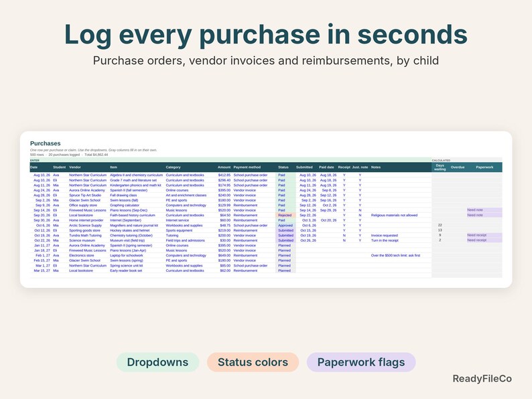Click Spring science unit kit item

127,265
